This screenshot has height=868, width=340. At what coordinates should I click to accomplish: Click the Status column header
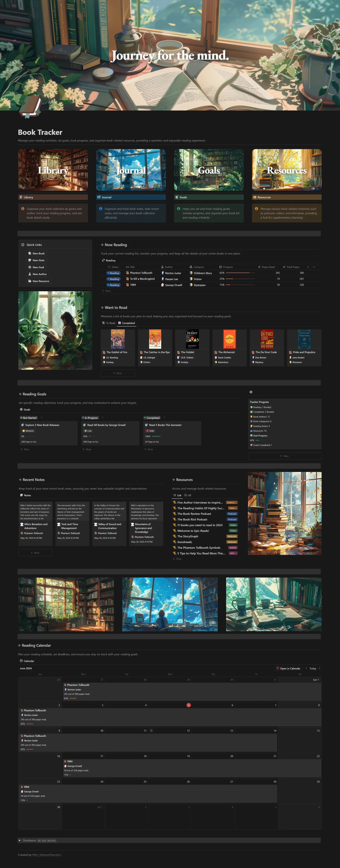point(113,267)
